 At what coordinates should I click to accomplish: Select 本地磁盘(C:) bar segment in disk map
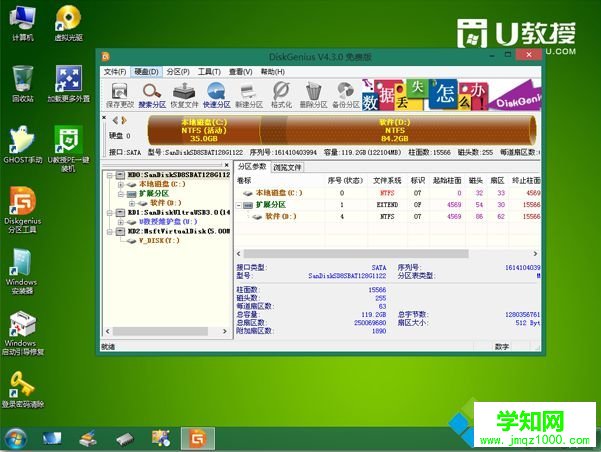coord(204,130)
